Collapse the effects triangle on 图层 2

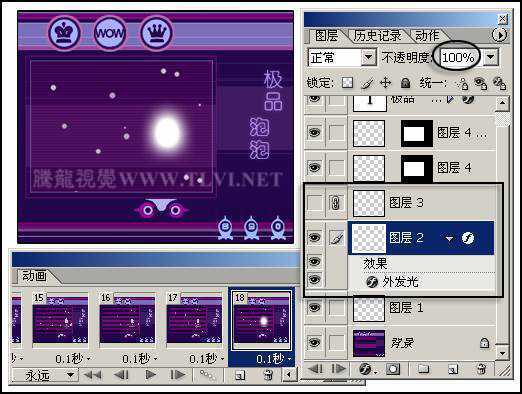(x=449, y=239)
